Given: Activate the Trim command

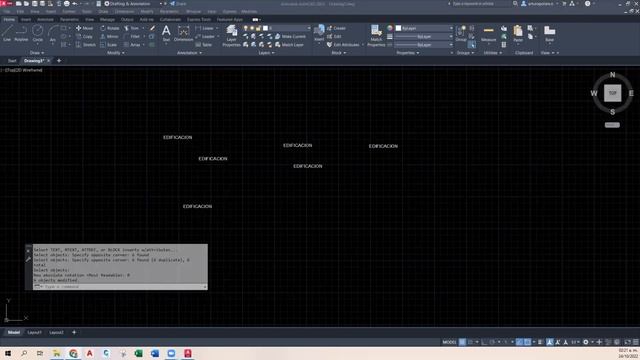Looking at the screenshot, I should [132, 28].
